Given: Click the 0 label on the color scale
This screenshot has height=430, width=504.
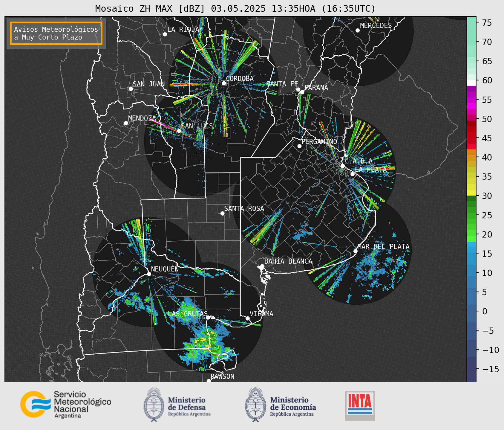Looking at the screenshot, I should 484,311.
